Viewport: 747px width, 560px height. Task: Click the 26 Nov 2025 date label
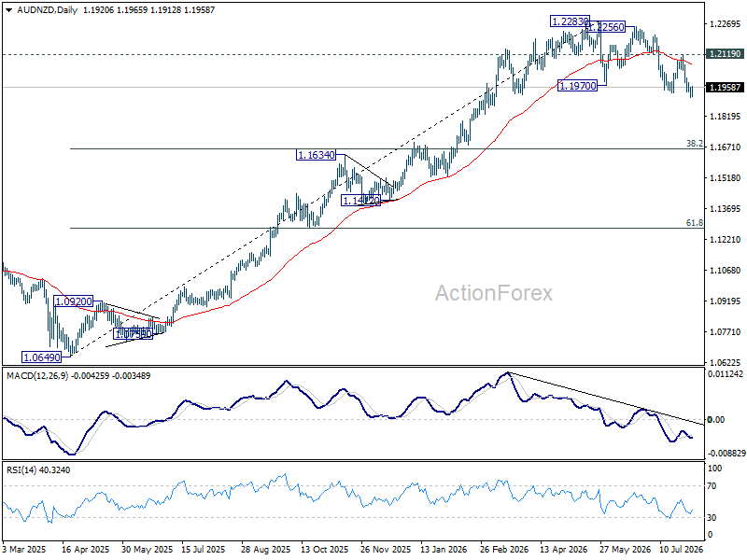pyautogui.click(x=386, y=550)
